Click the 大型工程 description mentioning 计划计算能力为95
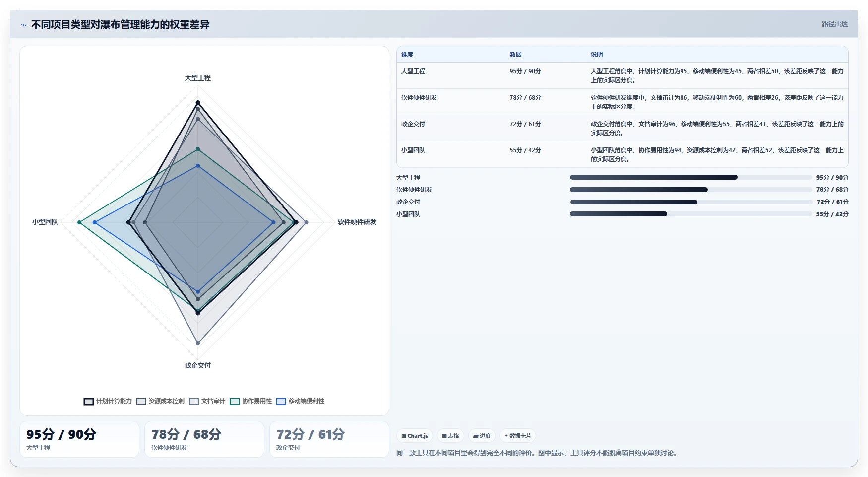The height and width of the screenshot is (477, 868). tap(717, 76)
